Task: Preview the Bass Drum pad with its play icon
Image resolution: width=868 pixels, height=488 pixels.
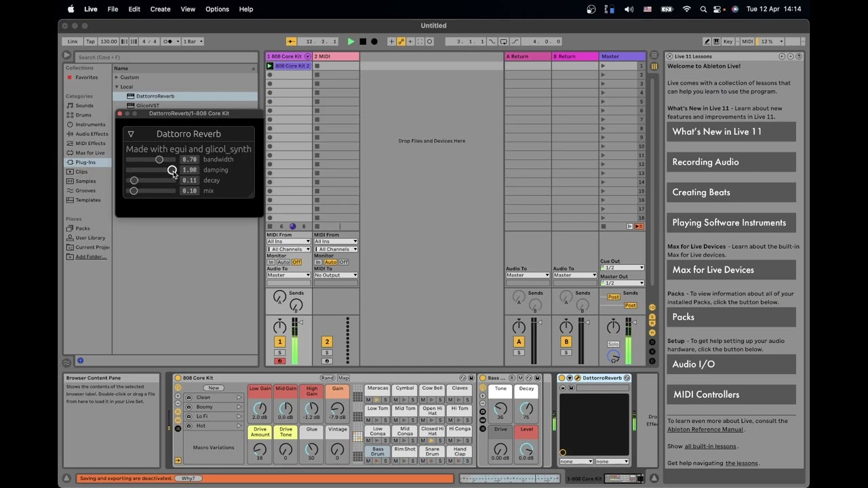Action: 376,461
